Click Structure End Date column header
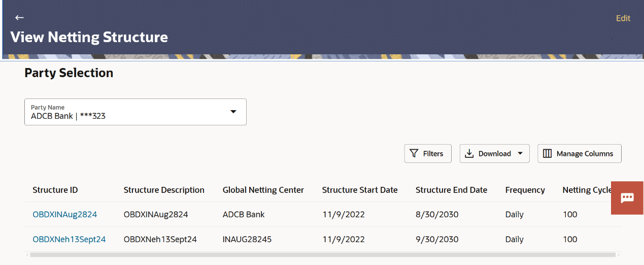644x265 pixels. [451, 190]
